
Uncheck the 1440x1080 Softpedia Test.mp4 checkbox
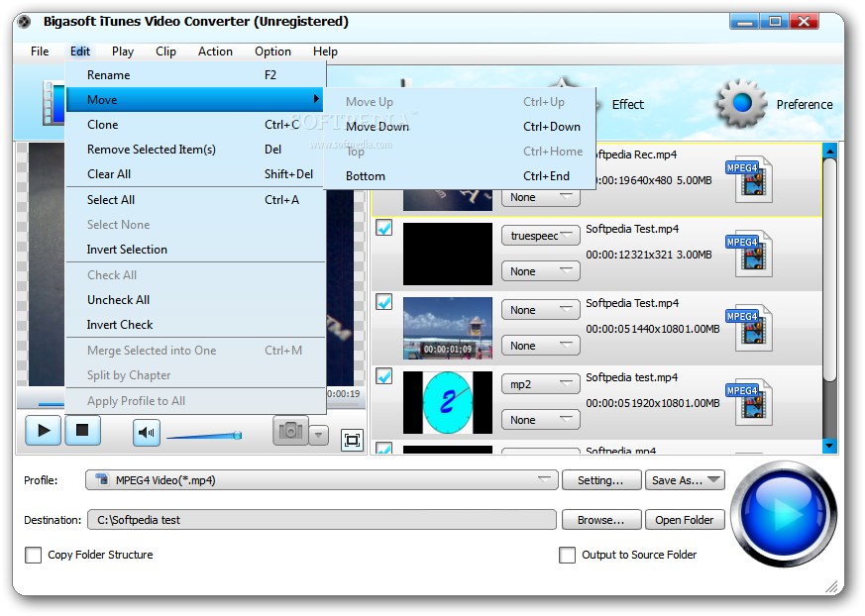(x=384, y=302)
